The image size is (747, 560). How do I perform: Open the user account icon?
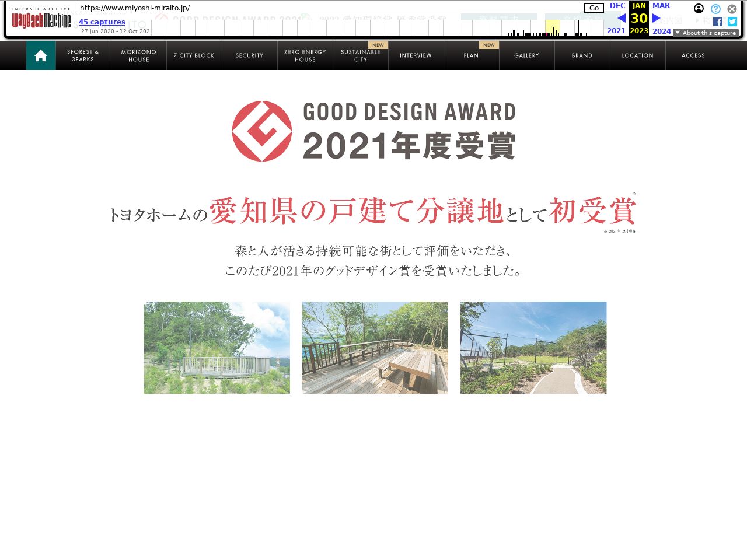[699, 8]
